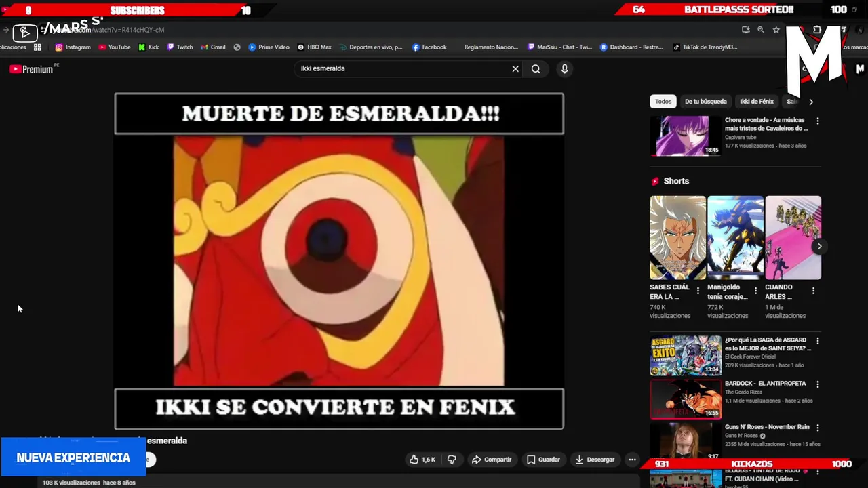Open options for 'CUANDO ARLES' short
This screenshot has height=488, width=868.
(x=813, y=291)
